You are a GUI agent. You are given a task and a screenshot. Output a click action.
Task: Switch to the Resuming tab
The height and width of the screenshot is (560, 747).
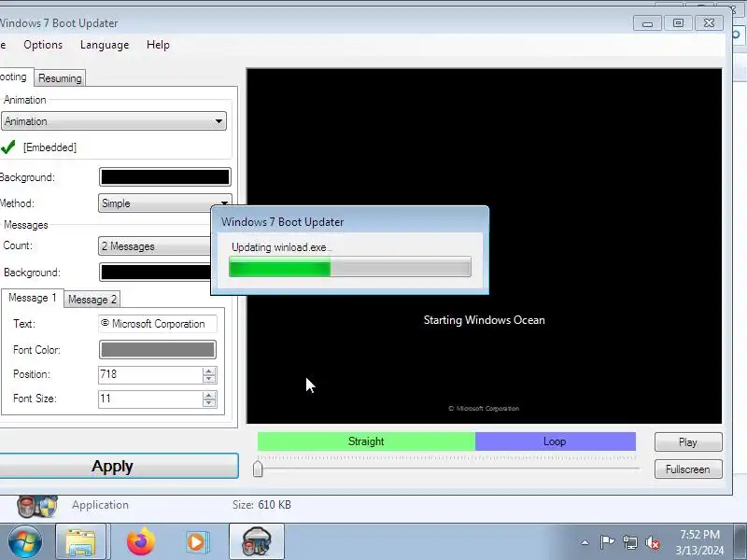[x=60, y=78]
